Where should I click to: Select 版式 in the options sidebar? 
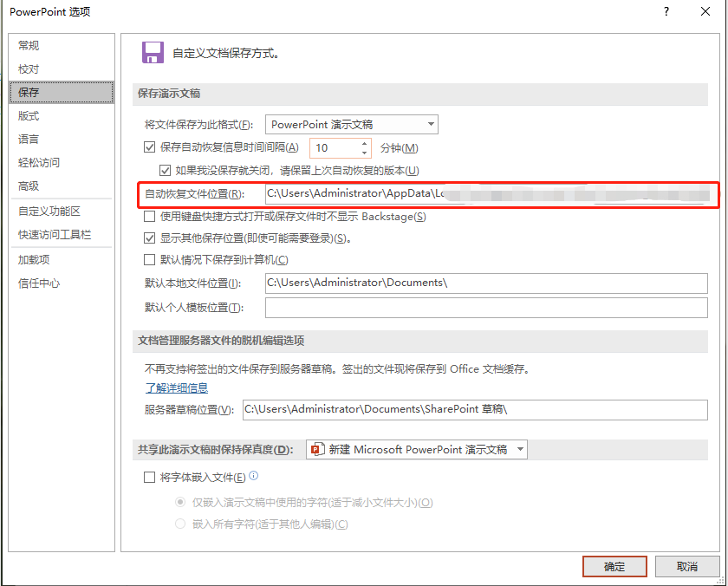pyautogui.click(x=62, y=116)
